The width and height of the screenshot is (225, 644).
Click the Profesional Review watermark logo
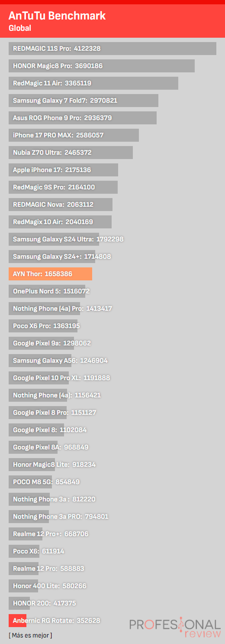pyautogui.click(x=175, y=628)
